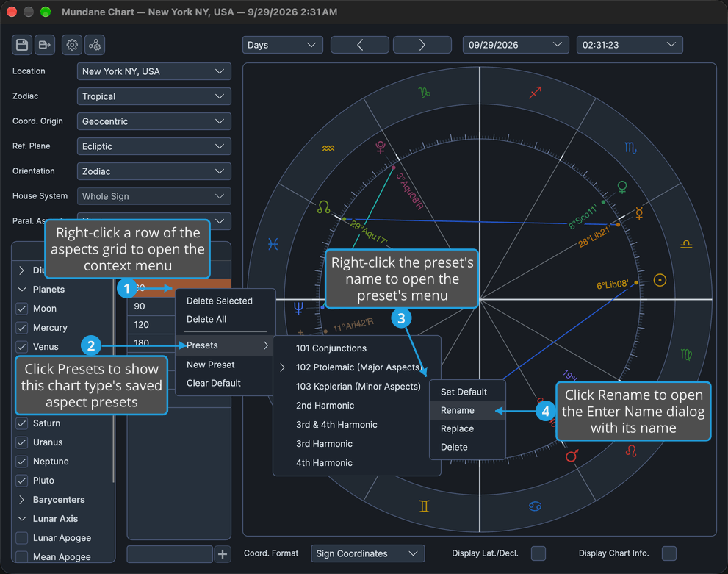
Task: Click the Leo sign symbol
Action: pyautogui.click(x=631, y=451)
